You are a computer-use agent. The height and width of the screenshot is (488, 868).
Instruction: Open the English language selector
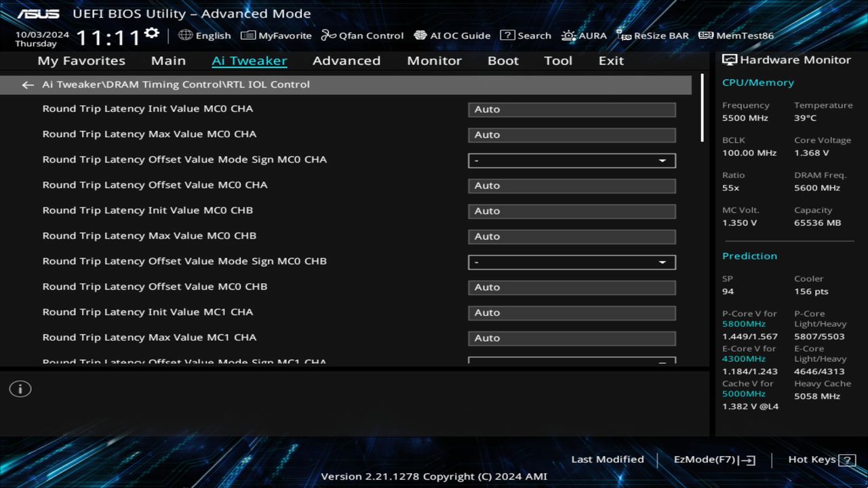(x=204, y=35)
